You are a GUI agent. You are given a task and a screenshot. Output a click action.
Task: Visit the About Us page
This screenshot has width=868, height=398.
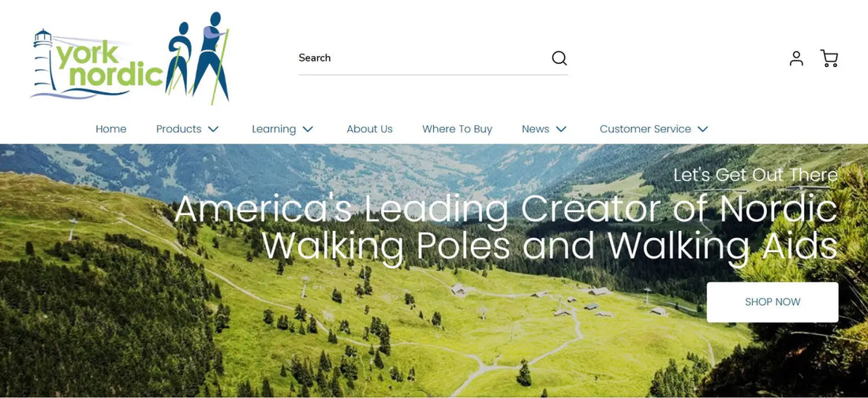(370, 128)
